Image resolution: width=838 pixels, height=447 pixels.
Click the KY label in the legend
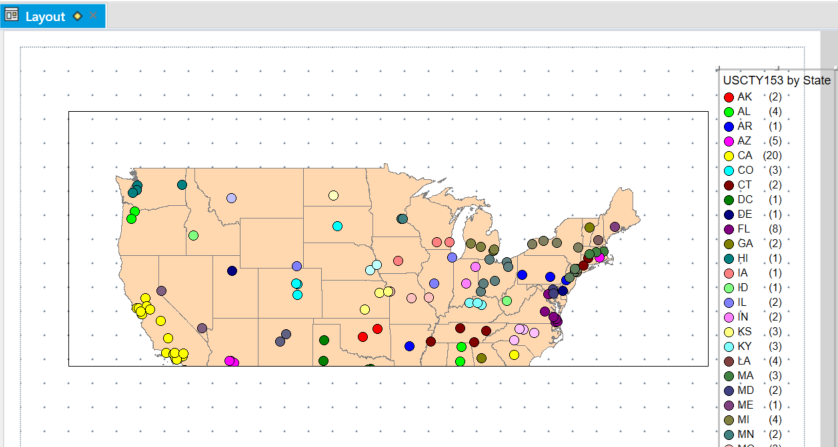745,346
